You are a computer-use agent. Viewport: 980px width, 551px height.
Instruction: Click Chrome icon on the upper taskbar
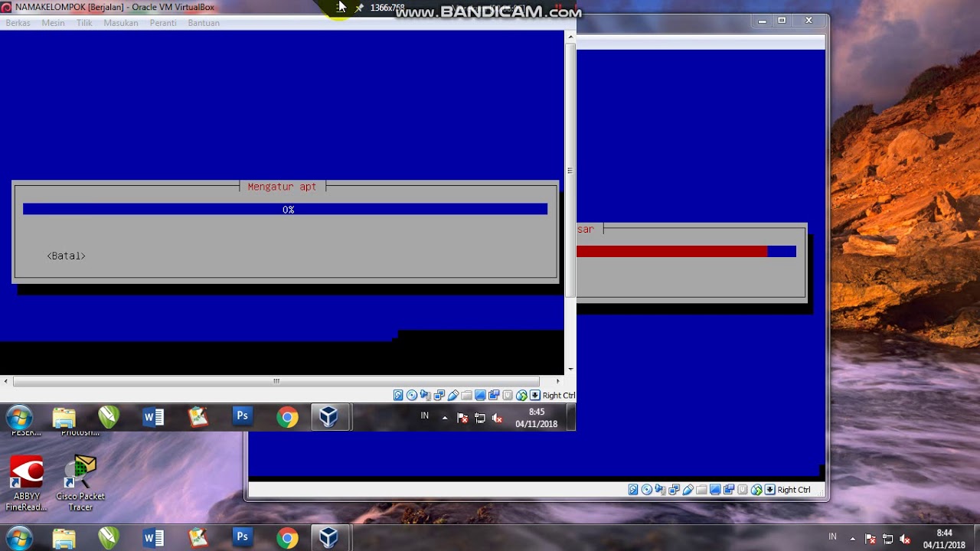[287, 417]
